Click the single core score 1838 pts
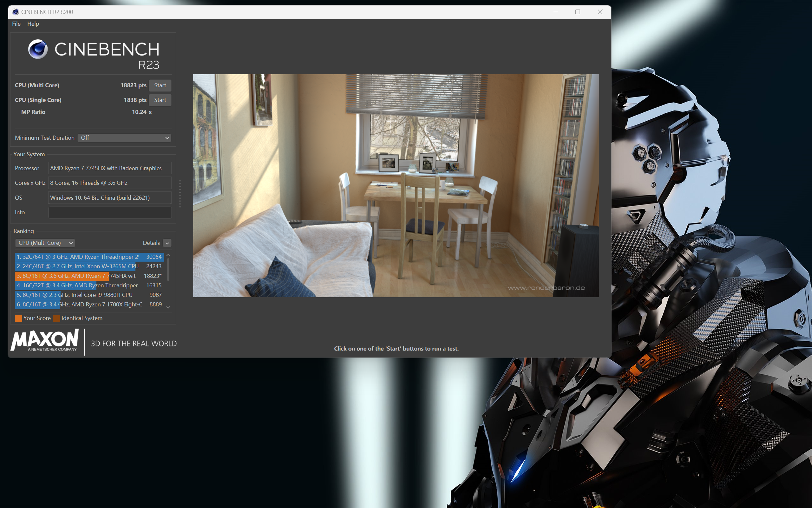 (135, 100)
